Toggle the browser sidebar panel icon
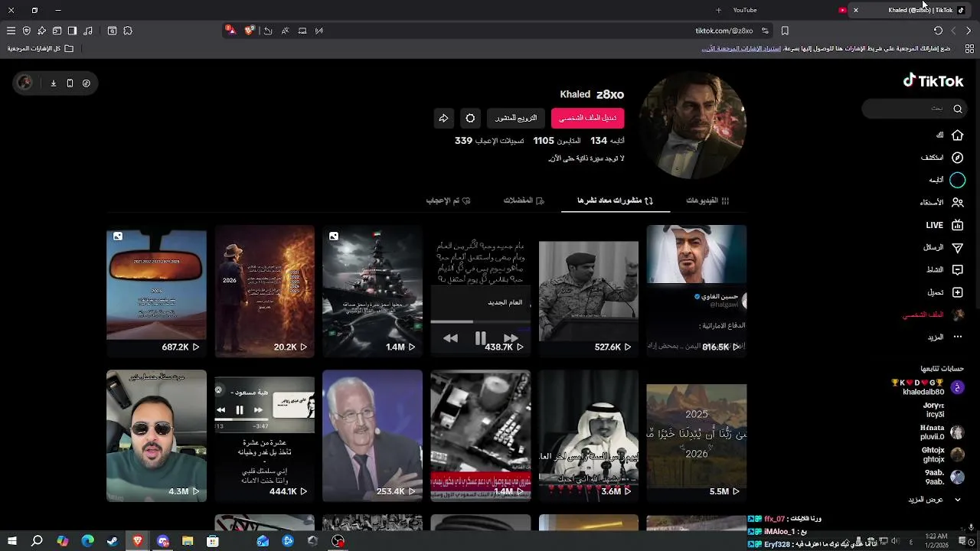Image resolution: width=980 pixels, height=551 pixels. (x=72, y=31)
